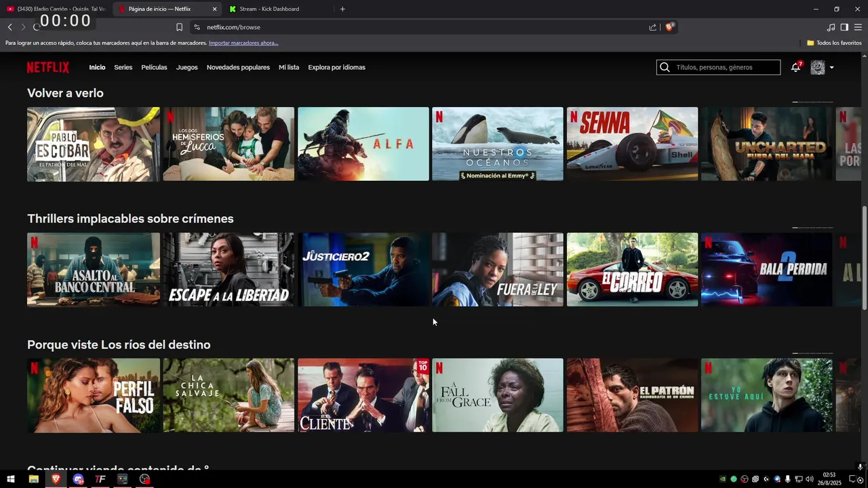This screenshot has height=488, width=868.
Task: Open the Alfa movie thumbnail
Action: click(x=363, y=144)
